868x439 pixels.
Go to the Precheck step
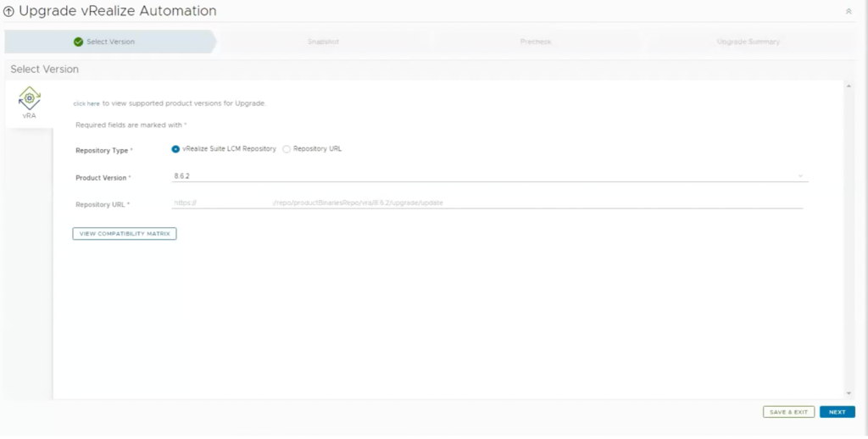coord(536,42)
